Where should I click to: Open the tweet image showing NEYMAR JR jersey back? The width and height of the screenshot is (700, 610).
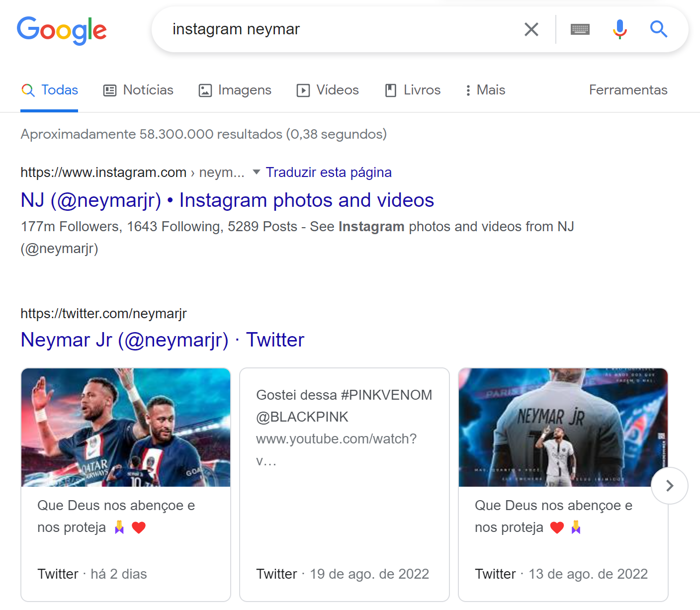pyautogui.click(x=563, y=428)
